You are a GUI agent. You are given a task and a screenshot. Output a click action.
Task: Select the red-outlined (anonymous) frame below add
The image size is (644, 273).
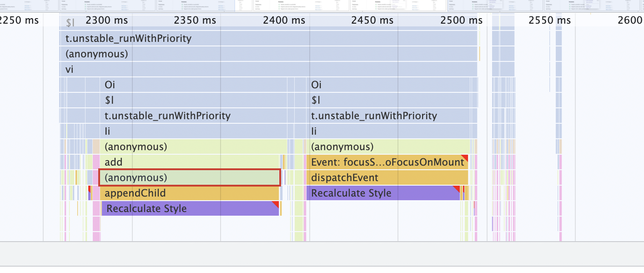(190, 178)
